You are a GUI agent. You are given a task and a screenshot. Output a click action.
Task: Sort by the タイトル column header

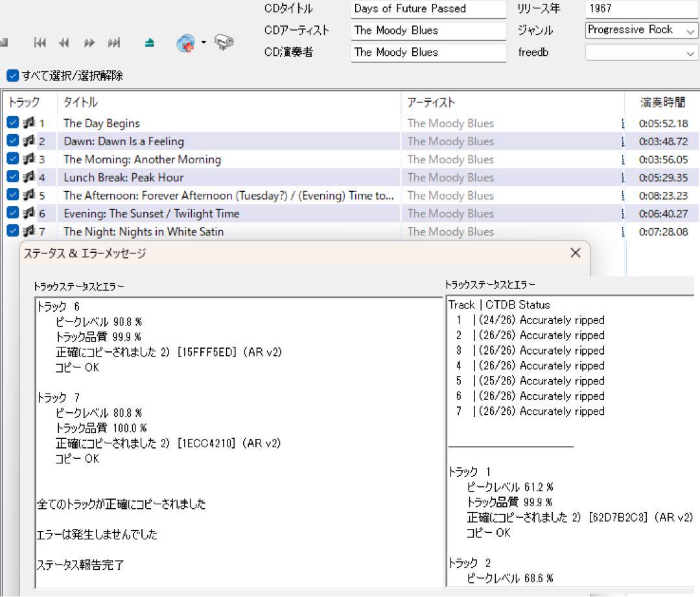[229, 102]
